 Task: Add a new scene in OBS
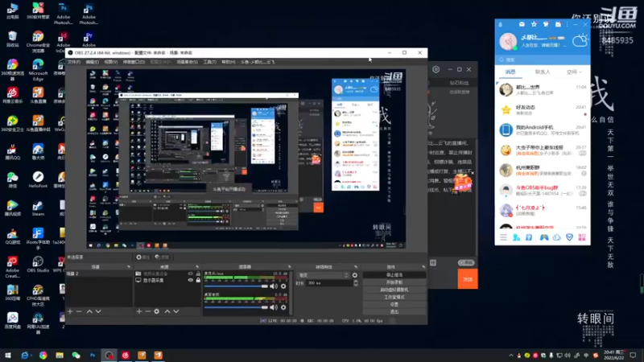click(70, 311)
